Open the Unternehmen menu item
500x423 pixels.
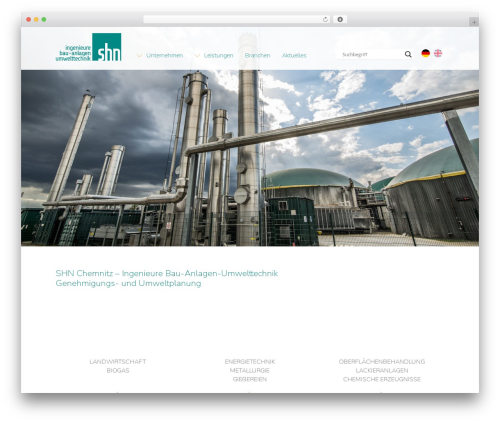(164, 56)
